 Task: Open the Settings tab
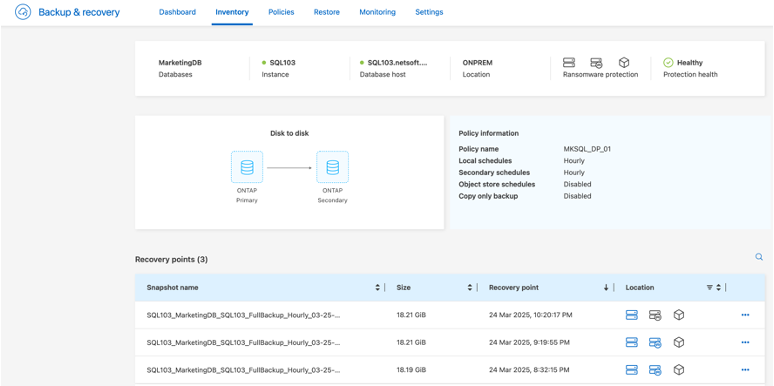coord(429,12)
